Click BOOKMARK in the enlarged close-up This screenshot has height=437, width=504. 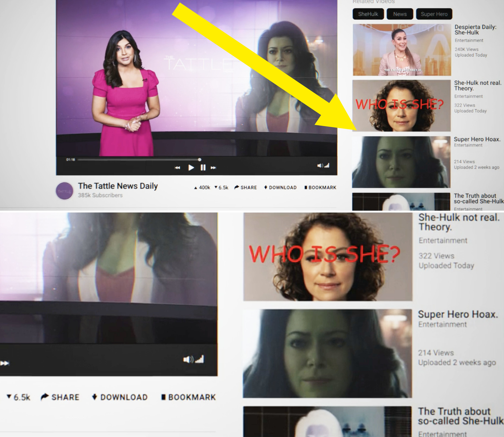[188, 397]
